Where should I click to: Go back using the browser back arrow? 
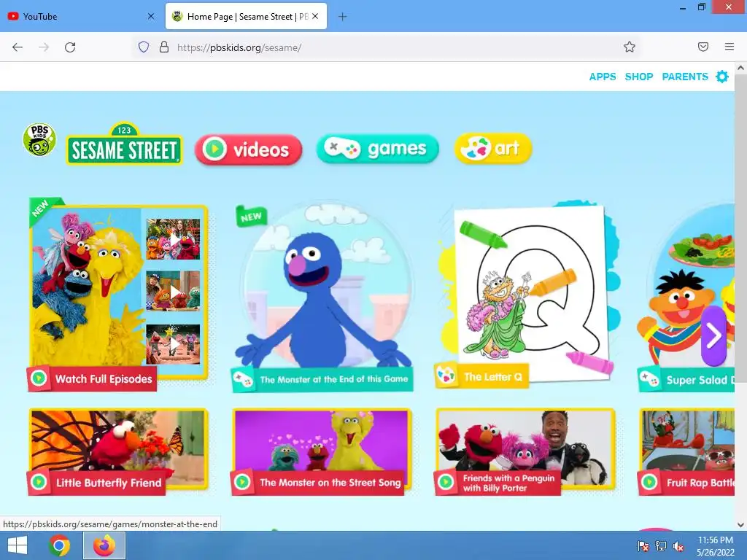pos(18,47)
